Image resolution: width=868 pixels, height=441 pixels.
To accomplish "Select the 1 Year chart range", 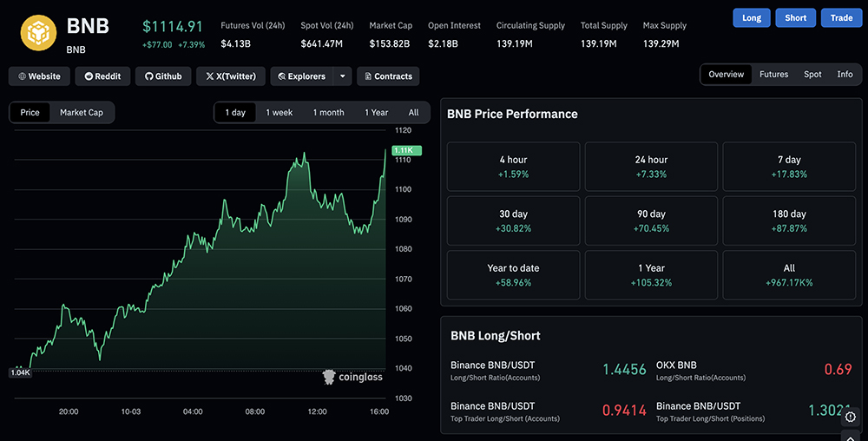I will tap(377, 113).
